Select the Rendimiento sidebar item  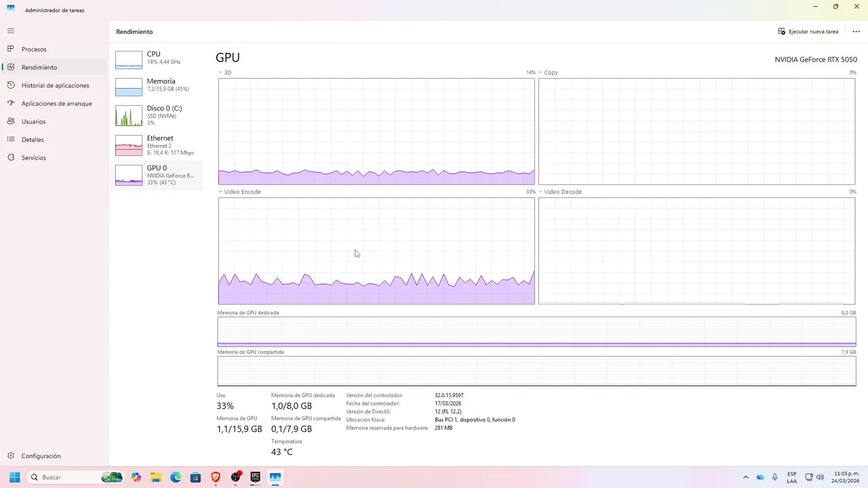[x=54, y=67]
